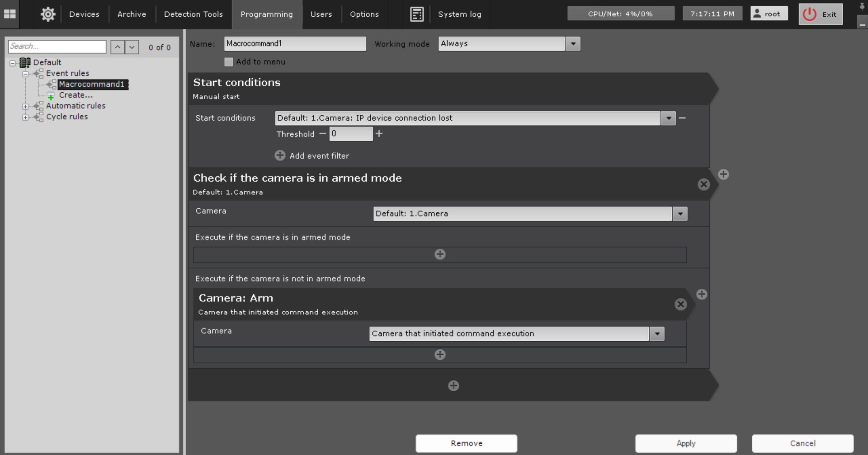Open the layouts grid icon
Image resolution: width=868 pixels, height=455 pixels.
(9, 14)
